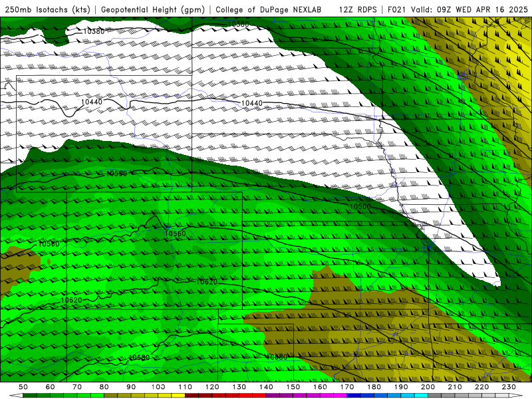Click the left arrow end of color bar
This screenshot has height=399, width=532.
(16, 396)
